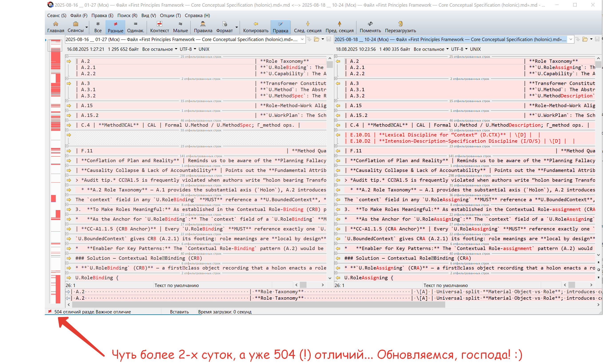603x364 pixels.
Task: Click the Главная home toolbar icon
Action: click(55, 24)
